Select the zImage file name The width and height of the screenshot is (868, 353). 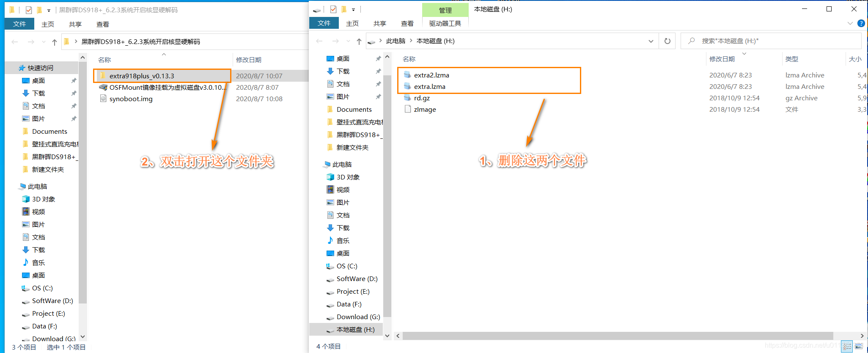click(425, 109)
